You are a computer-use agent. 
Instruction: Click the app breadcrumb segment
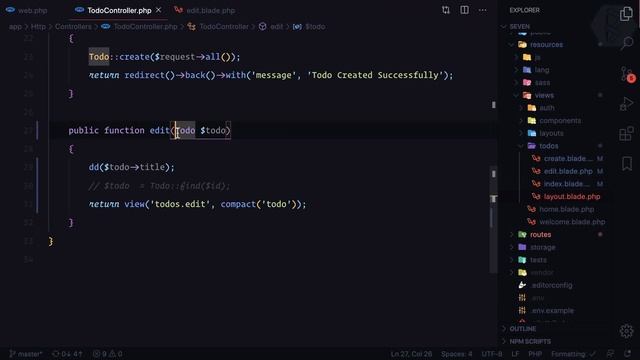(x=15, y=27)
